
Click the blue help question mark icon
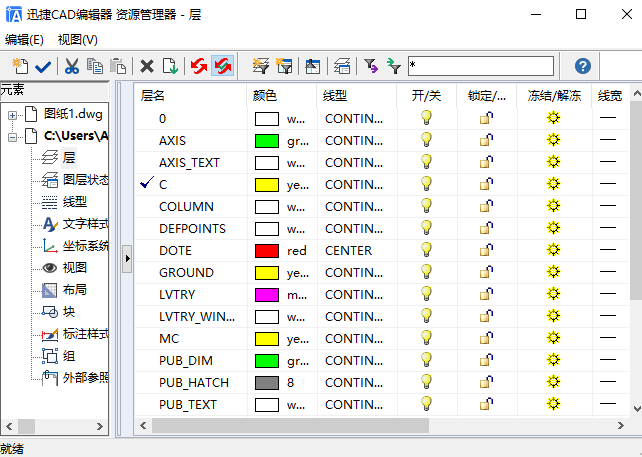click(x=582, y=66)
